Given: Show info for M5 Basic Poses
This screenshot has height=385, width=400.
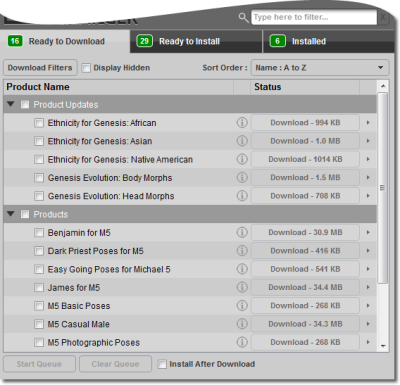Looking at the screenshot, I should click(242, 306).
